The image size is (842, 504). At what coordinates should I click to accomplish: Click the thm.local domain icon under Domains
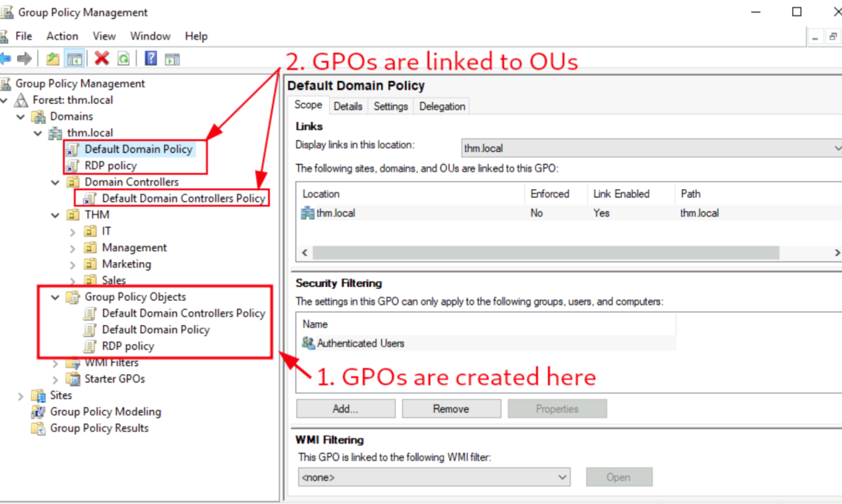coord(56,133)
